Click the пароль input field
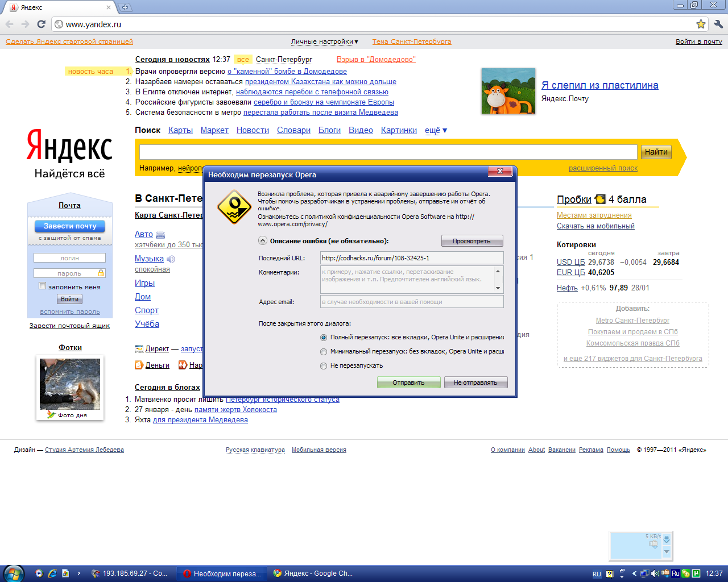This screenshot has height=582, width=728. tap(69, 273)
